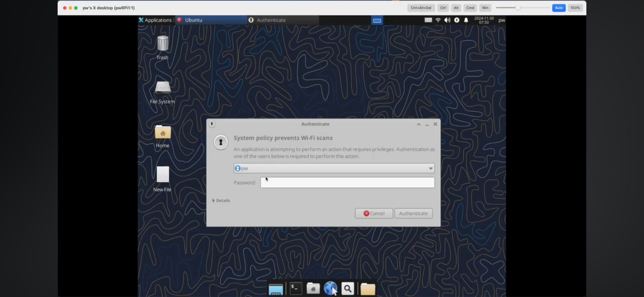Click the Authenticate button
Viewport: 644px width, 297px height.
coord(413,213)
